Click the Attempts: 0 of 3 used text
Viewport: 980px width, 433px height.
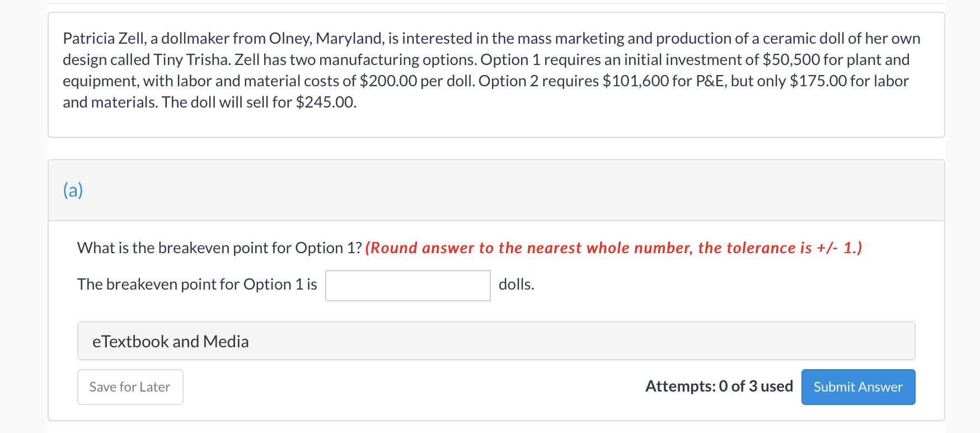coord(719,387)
